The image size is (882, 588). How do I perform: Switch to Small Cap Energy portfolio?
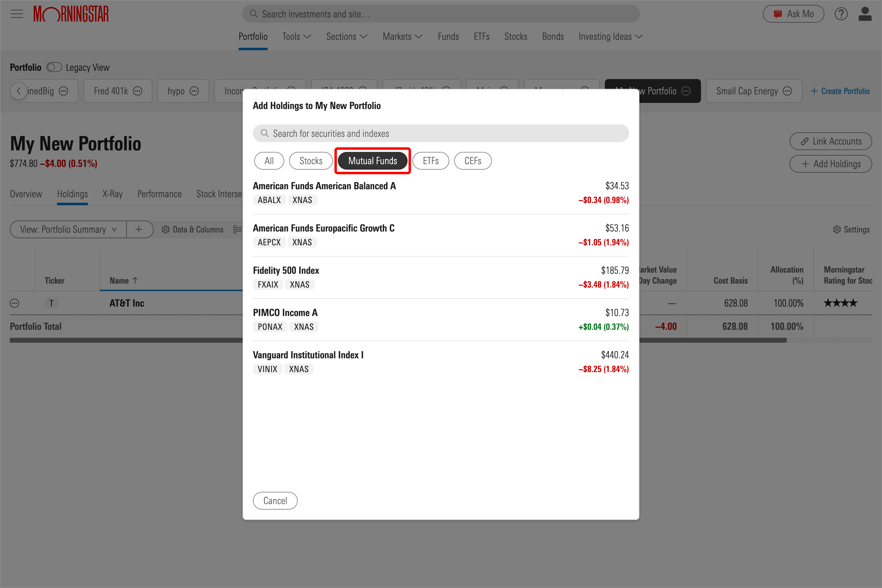pos(747,91)
